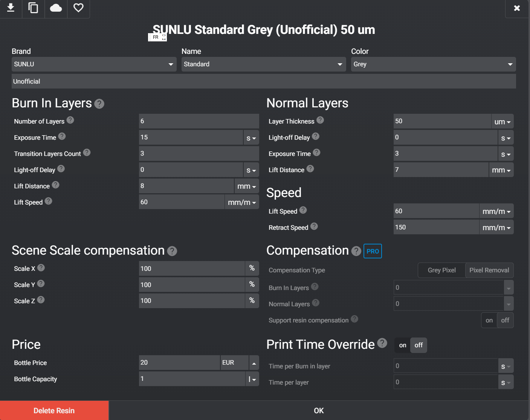Click help icon beside Transition Layers Count
This screenshot has width=530, height=420.
click(87, 153)
